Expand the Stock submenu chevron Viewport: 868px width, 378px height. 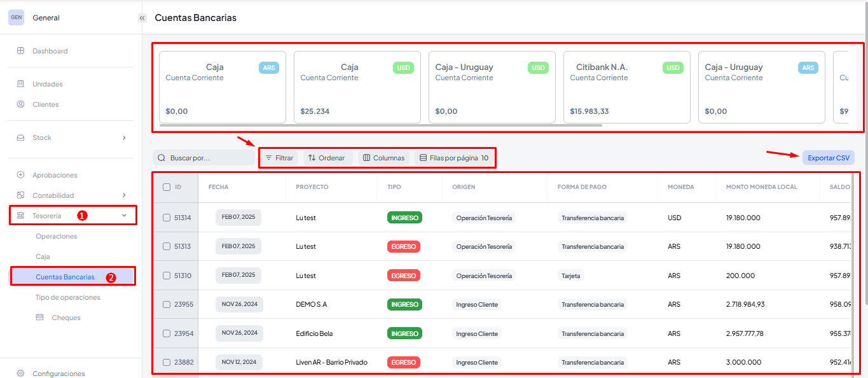[124, 137]
